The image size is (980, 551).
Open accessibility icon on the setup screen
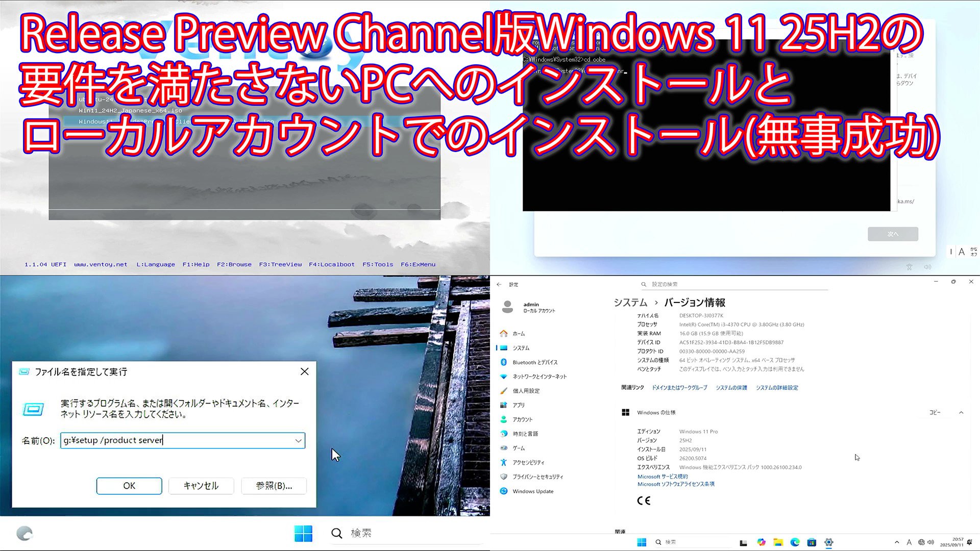coord(909,267)
